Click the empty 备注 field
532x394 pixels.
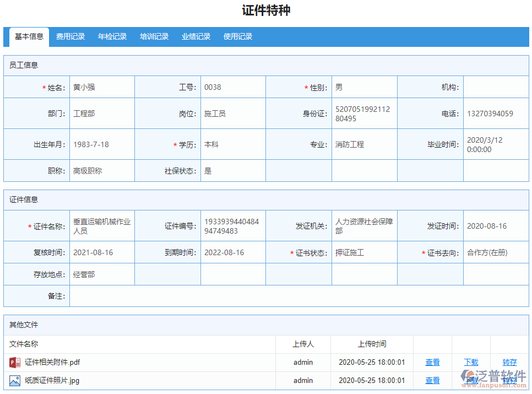point(298,296)
